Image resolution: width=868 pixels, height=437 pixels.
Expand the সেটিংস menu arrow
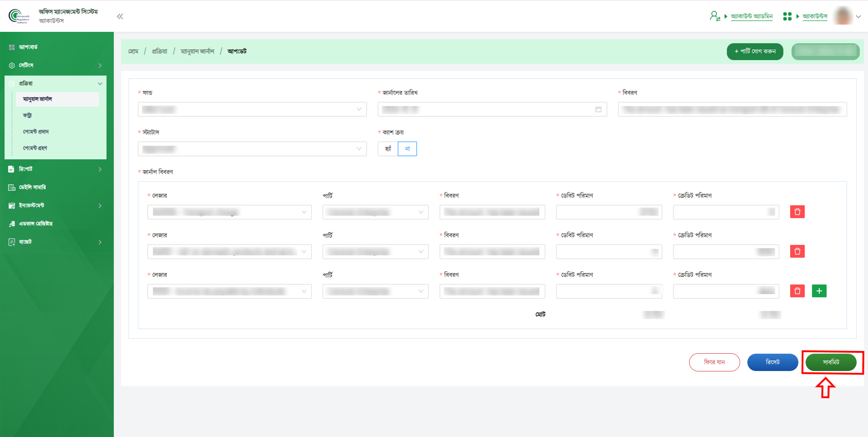point(100,66)
